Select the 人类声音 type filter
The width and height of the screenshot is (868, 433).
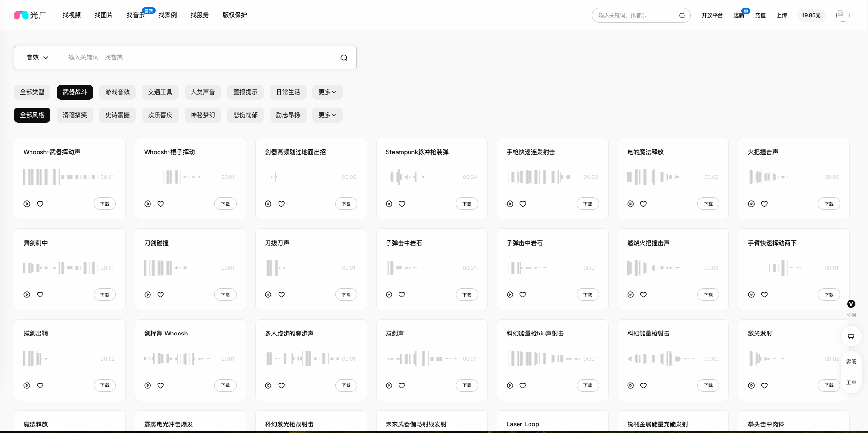[x=203, y=92]
